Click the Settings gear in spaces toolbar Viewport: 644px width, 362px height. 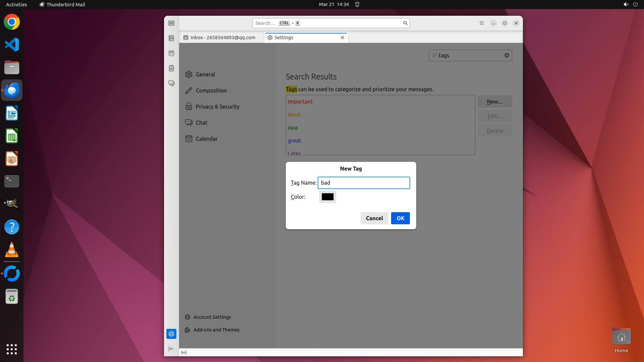[171, 334]
